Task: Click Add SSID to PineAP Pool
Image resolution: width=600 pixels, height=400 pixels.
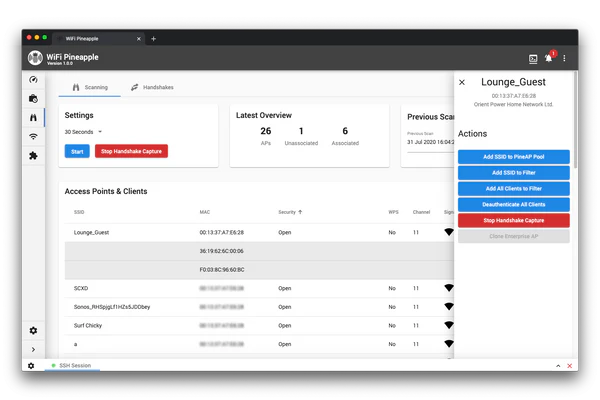Action: [513, 157]
